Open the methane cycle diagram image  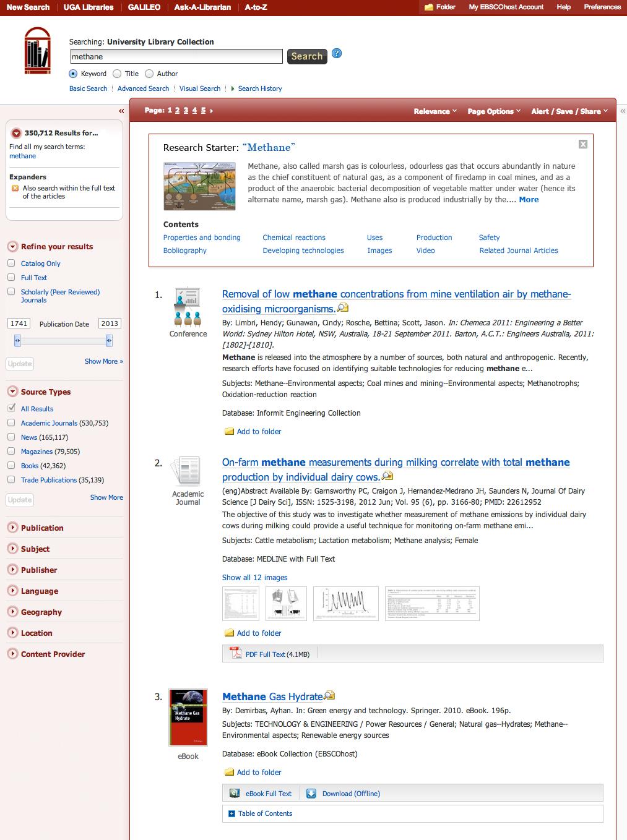tap(199, 186)
